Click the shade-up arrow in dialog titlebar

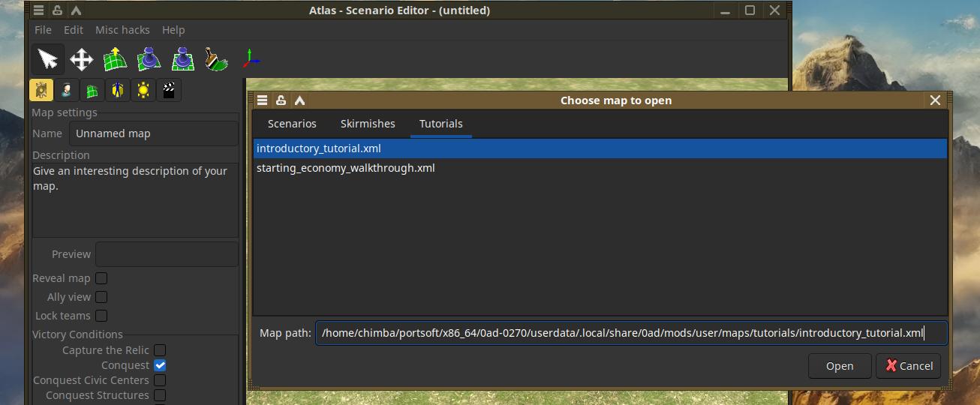299,100
